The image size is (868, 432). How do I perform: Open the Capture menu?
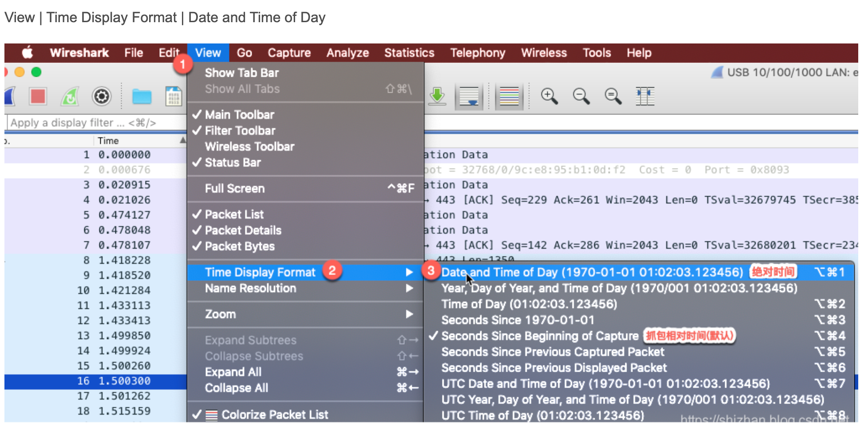click(x=289, y=53)
